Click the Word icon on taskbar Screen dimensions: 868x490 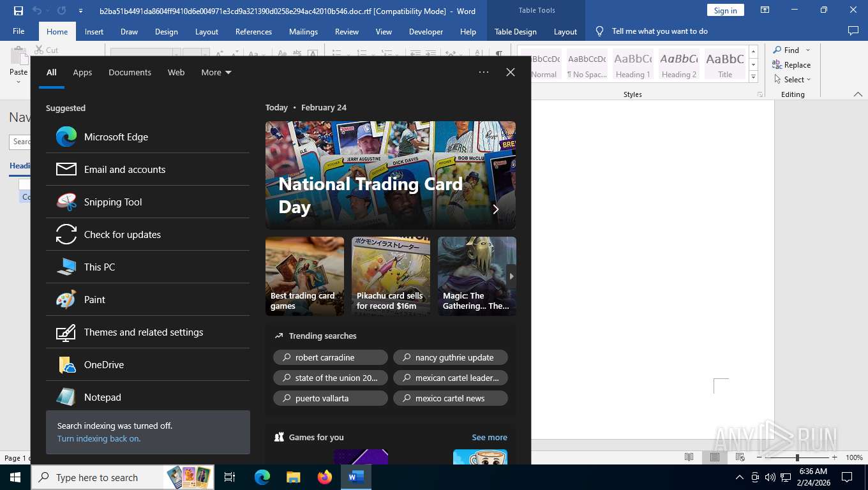[x=356, y=477]
